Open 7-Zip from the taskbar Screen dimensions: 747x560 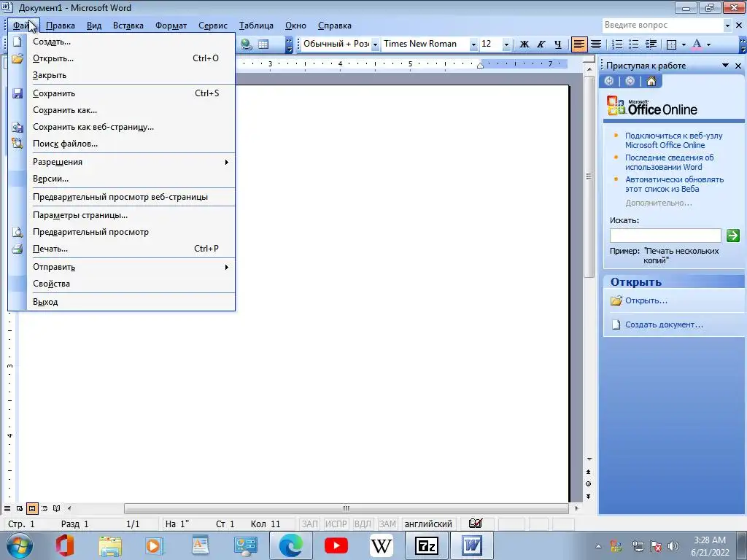pos(426,545)
